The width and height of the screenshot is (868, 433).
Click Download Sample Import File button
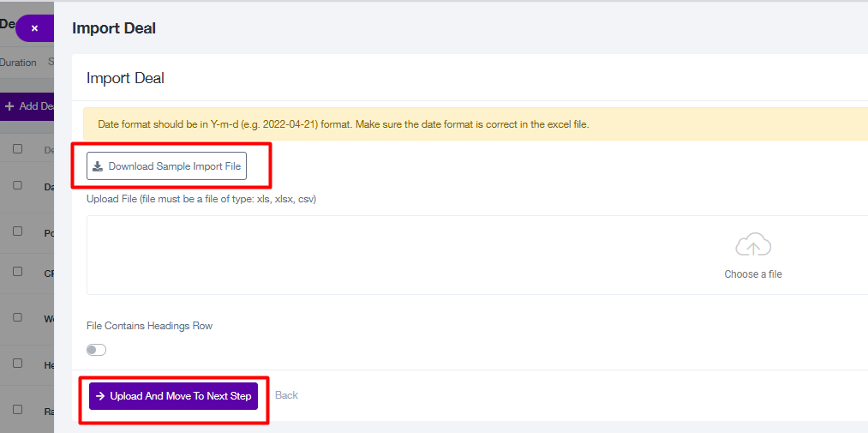point(166,166)
